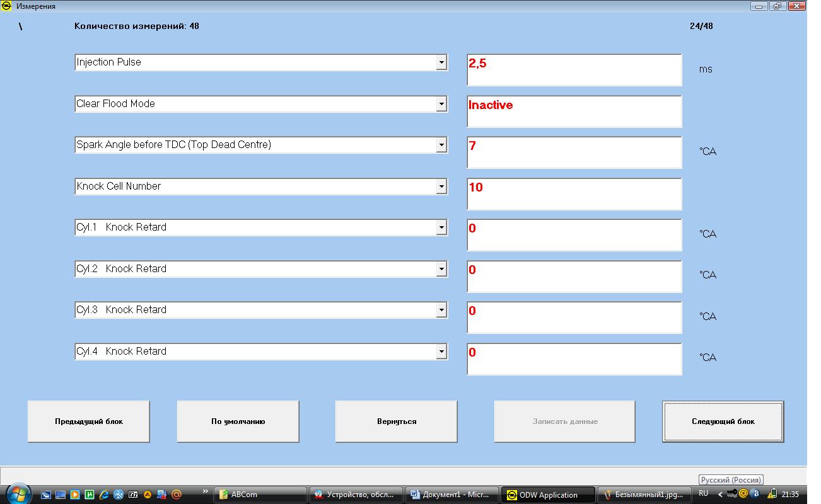Open Spark Angle before TDC dropdown
The image size is (821, 504).
[441, 145]
